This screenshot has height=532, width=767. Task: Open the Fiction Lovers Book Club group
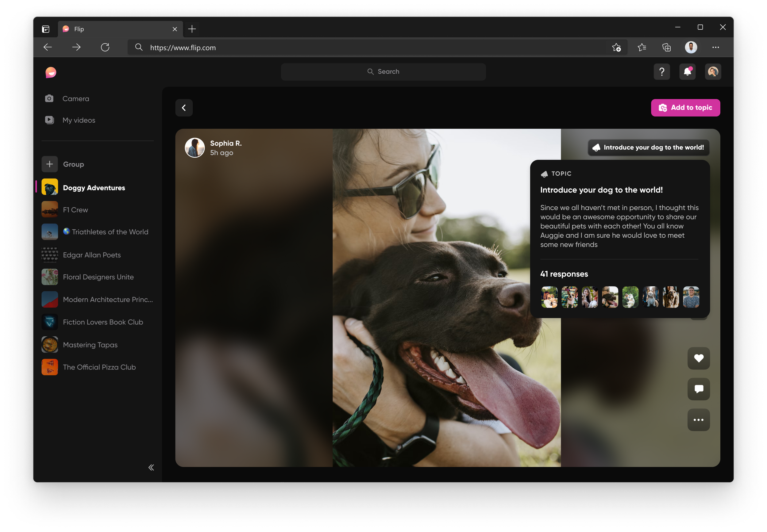(97, 322)
